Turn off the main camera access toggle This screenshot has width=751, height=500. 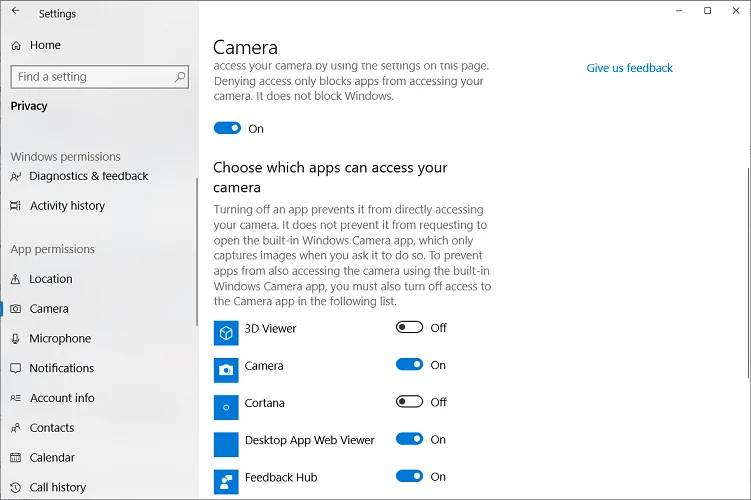[228, 128]
